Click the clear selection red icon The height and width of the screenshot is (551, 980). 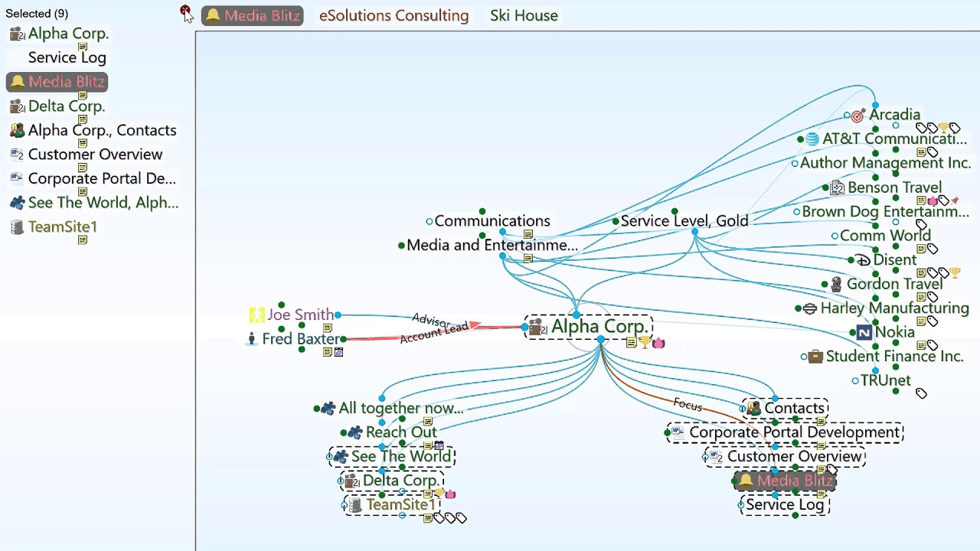(185, 11)
